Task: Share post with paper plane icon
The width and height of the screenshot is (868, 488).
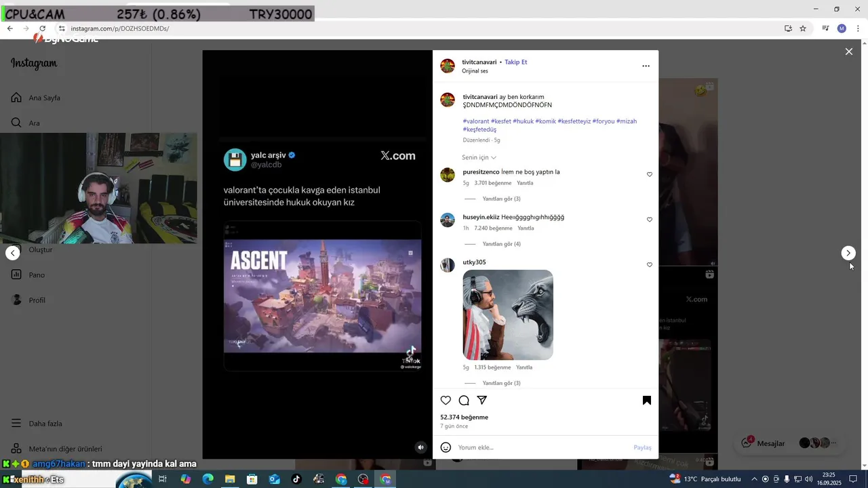Action: click(482, 401)
